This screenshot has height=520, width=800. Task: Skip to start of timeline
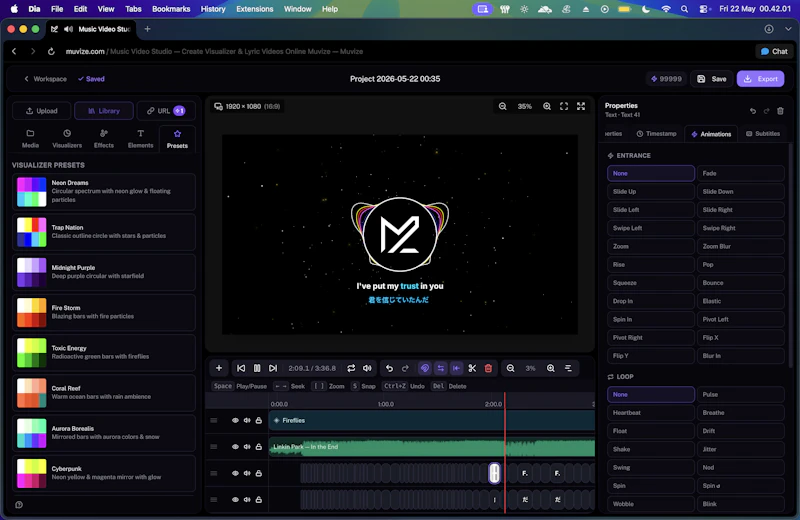(x=241, y=368)
